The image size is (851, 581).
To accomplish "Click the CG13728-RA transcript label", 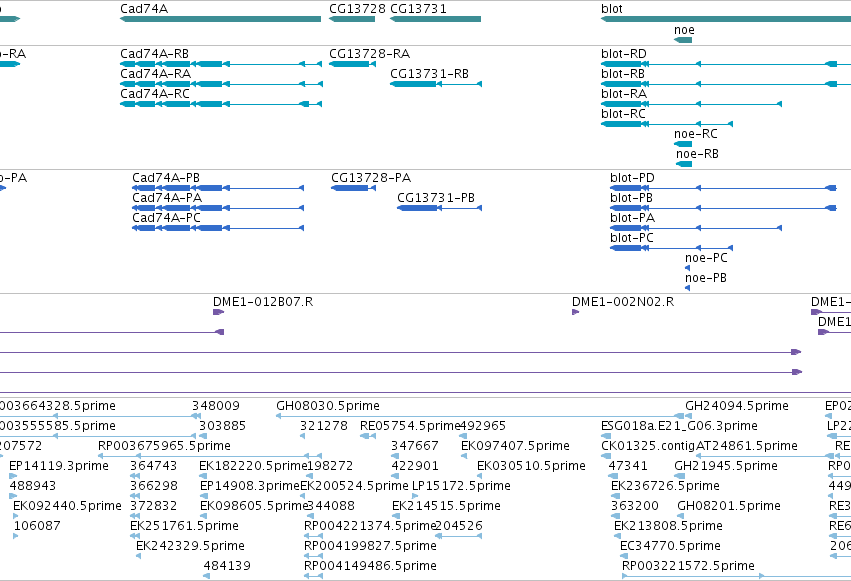I will coord(370,54).
